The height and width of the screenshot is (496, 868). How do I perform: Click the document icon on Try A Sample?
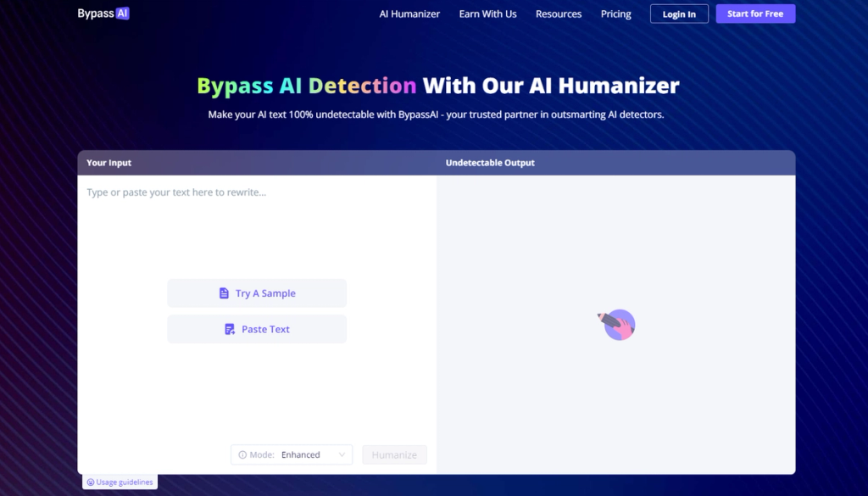(224, 293)
